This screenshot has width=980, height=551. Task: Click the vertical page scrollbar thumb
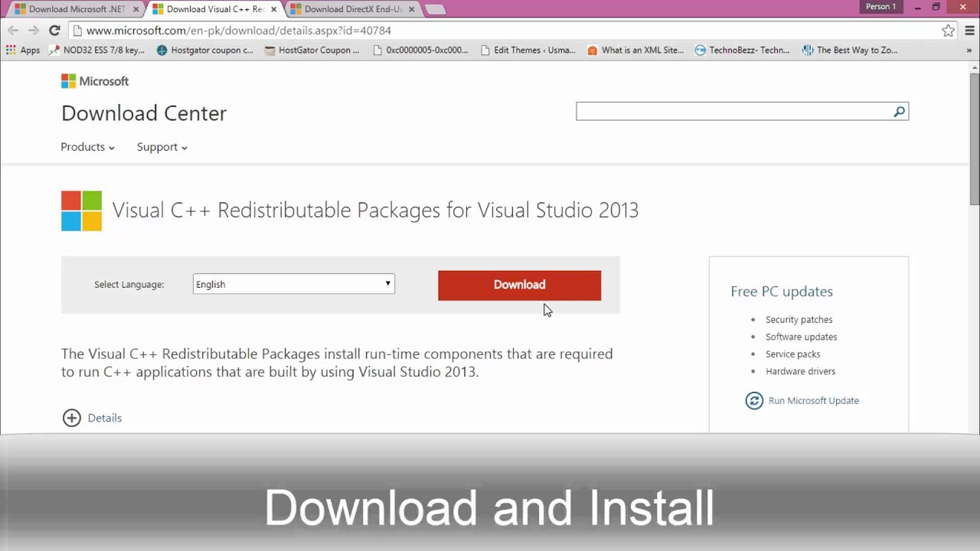(975, 139)
